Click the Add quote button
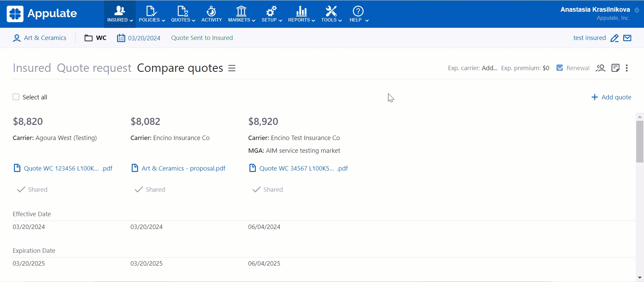644x282 pixels. 611,97
